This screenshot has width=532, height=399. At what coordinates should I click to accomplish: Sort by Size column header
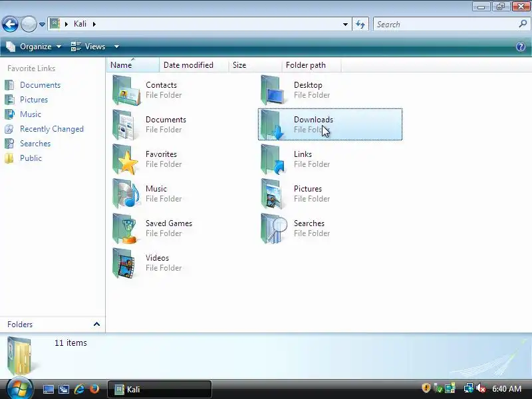[255, 65]
